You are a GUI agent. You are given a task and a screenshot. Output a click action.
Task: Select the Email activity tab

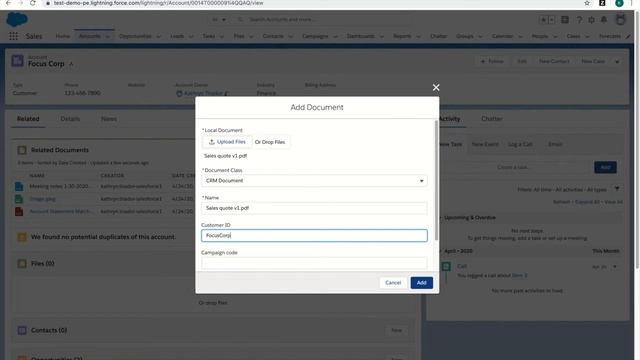[x=556, y=144]
